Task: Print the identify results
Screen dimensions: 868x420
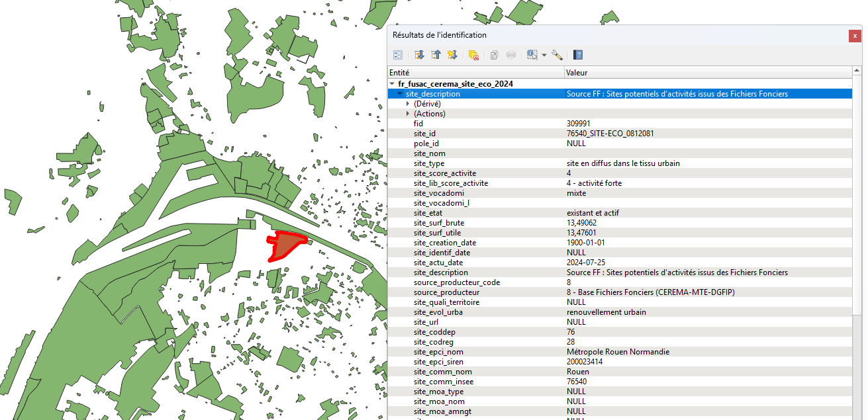Action: pyautogui.click(x=511, y=55)
